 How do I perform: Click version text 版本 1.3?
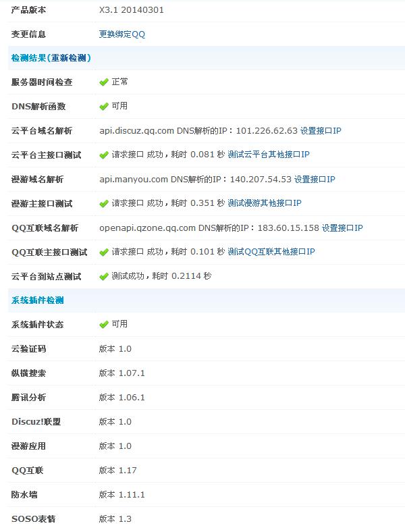pyautogui.click(x=115, y=518)
